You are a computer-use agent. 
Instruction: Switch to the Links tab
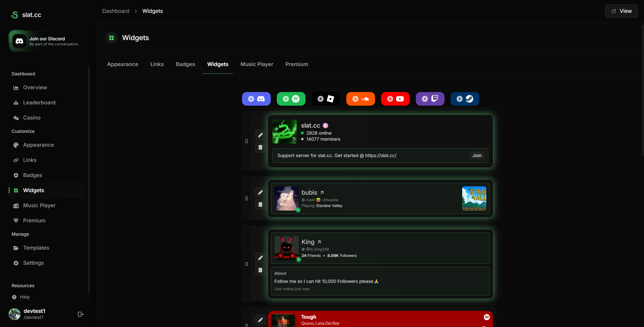(x=157, y=64)
